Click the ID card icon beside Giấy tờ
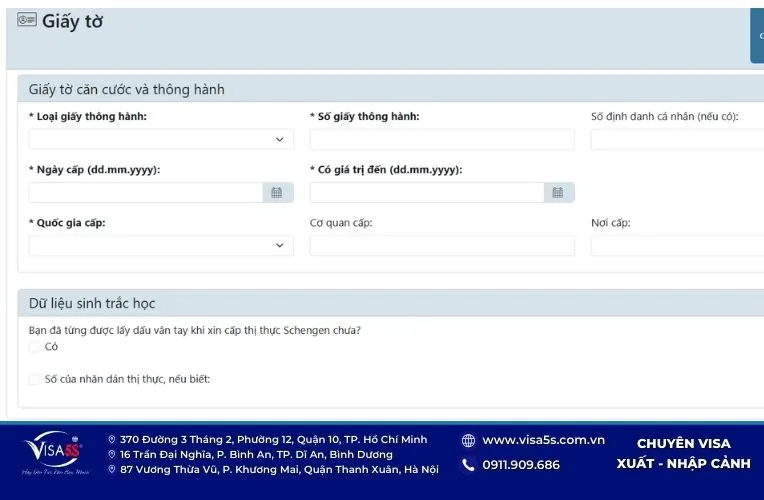 27,20
